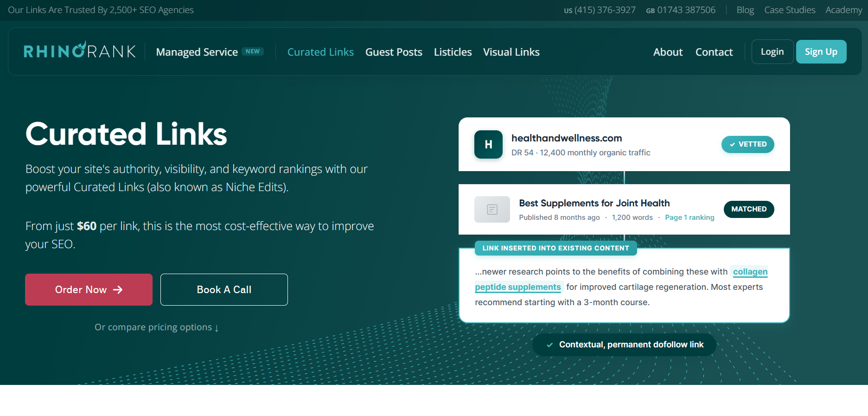Click the DR 54 monthly organic traffic text
Screen dimensions: 868x416
click(581, 153)
